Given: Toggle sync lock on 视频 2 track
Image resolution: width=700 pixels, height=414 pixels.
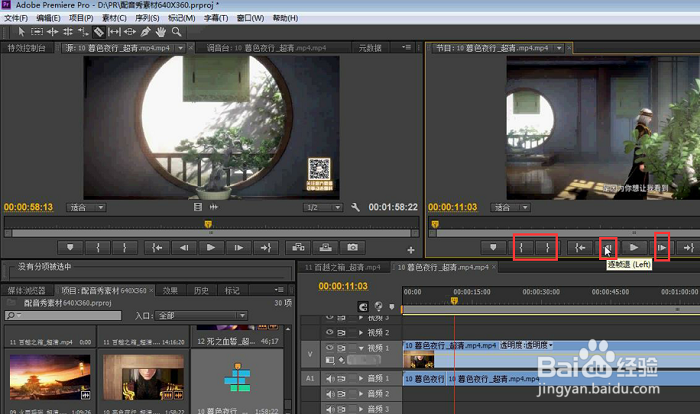Looking at the screenshot, I should [342, 333].
